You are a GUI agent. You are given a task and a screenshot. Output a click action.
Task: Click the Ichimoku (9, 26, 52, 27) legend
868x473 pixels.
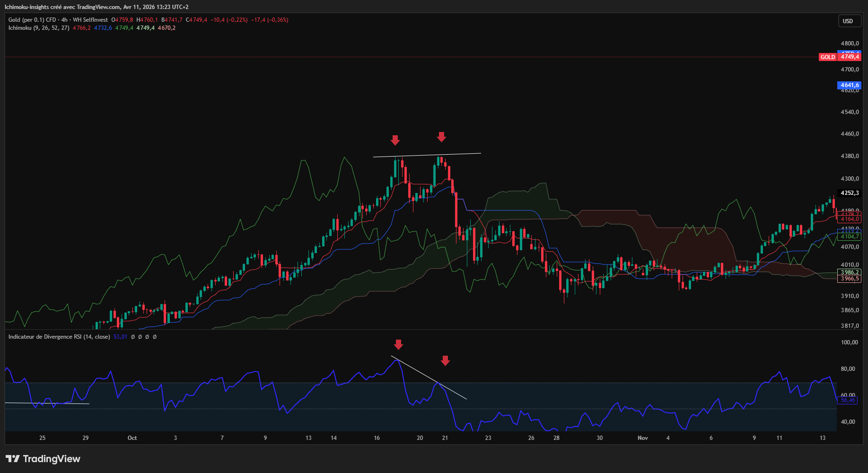click(39, 28)
